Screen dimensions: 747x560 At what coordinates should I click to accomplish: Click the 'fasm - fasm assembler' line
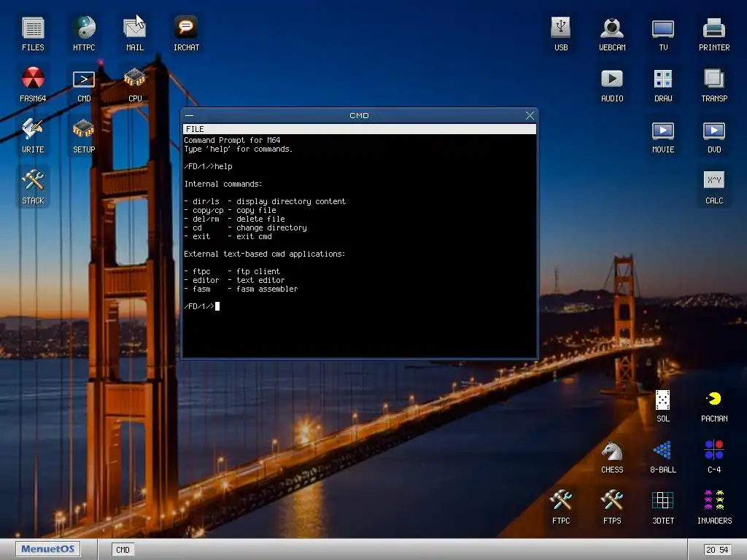(x=241, y=289)
